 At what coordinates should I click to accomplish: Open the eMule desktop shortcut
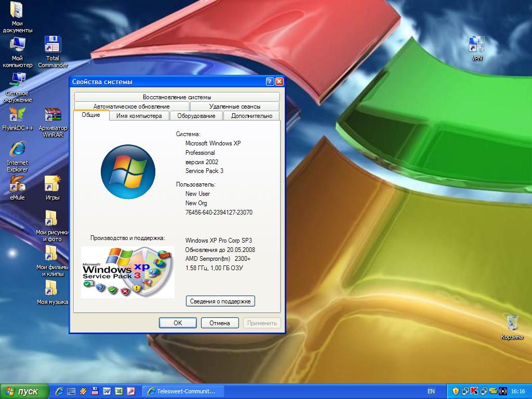click(17, 184)
